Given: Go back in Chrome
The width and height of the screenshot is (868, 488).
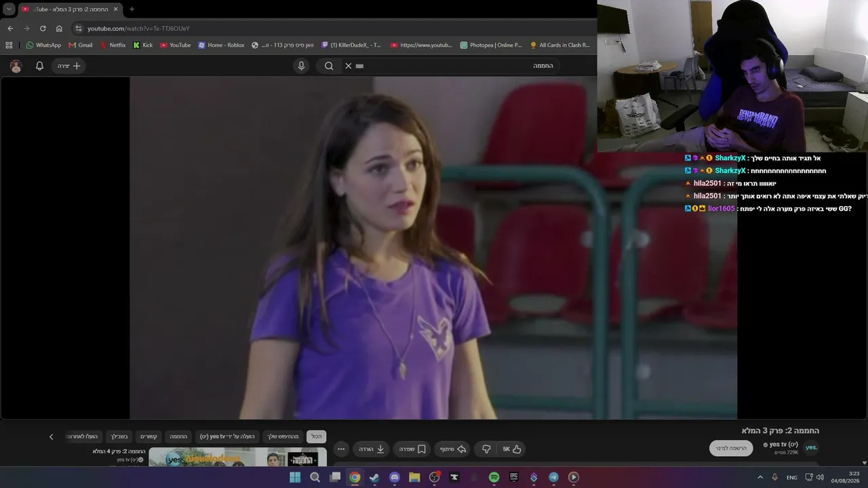Looking at the screenshot, I should click(10, 28).
